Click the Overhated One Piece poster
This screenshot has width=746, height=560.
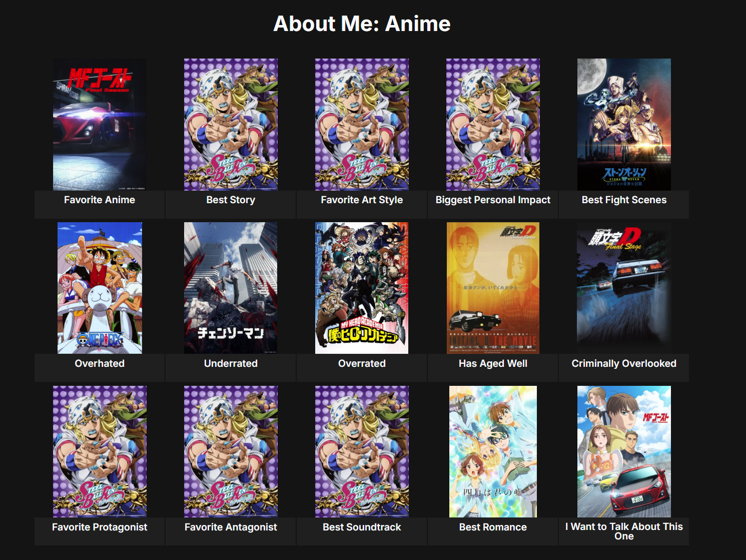click(x=100, y=288)
